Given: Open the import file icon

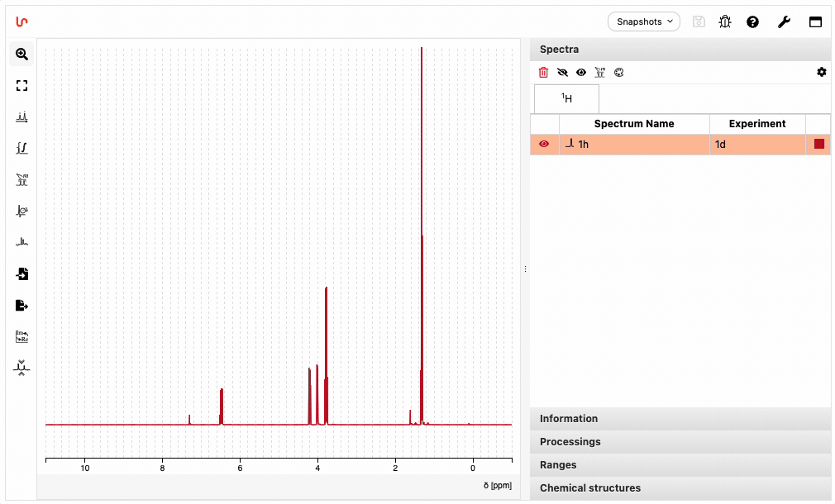Looking at the screenshot, I should point(21,274).
